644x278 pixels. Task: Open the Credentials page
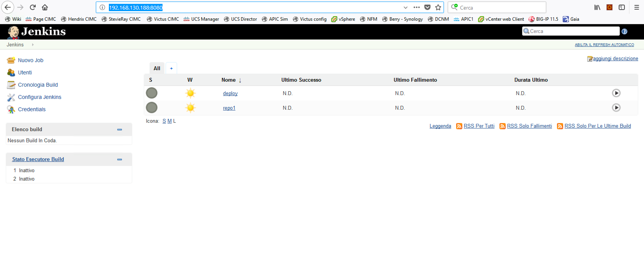pyautogui.click(x=32, y=109)
